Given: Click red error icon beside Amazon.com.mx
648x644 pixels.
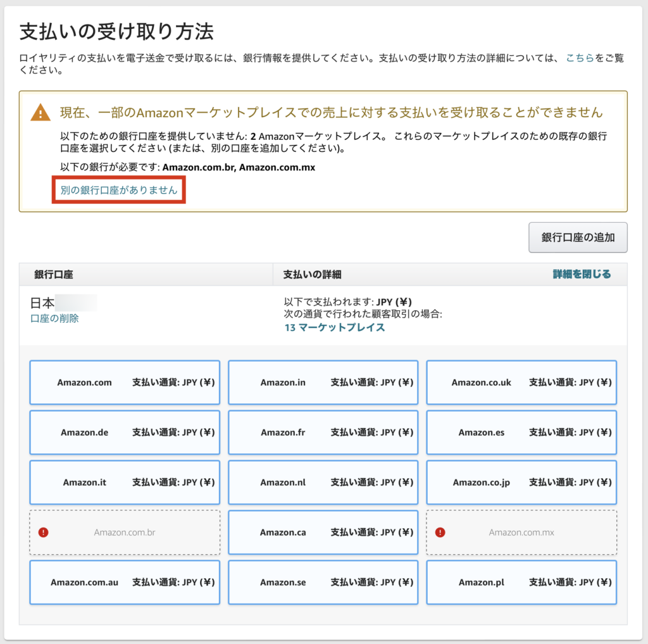Looking at the screenshot, I should [440, 533].
